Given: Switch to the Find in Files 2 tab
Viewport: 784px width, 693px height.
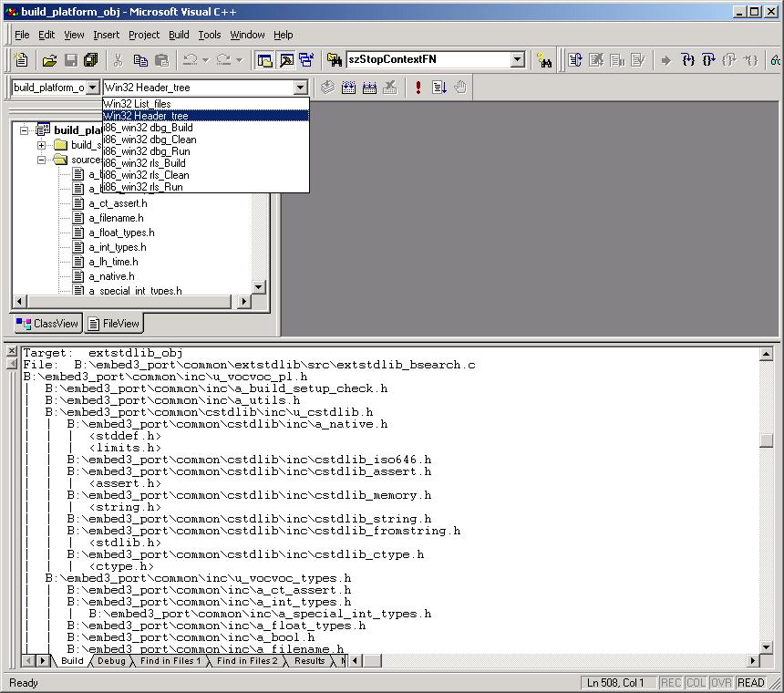Looking at the screenshot, I should pyautogui.click(x=247, y=661).
